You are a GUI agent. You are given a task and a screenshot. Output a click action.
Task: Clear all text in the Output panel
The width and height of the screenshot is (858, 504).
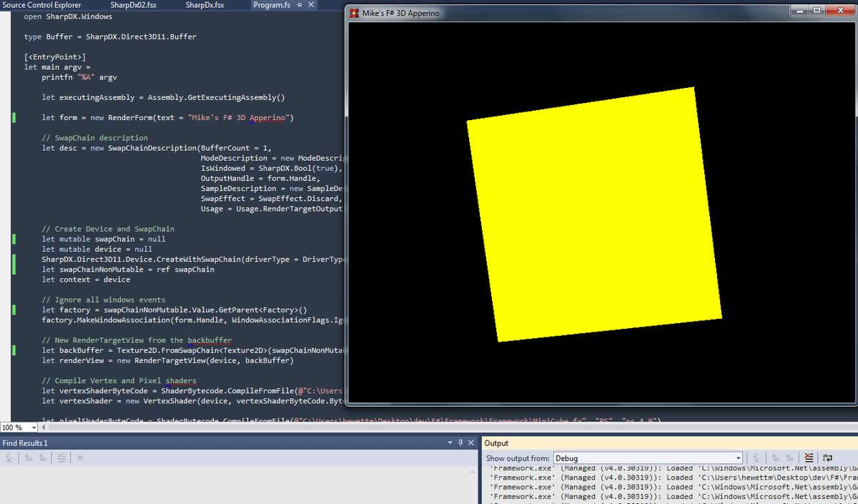point(809,458)
